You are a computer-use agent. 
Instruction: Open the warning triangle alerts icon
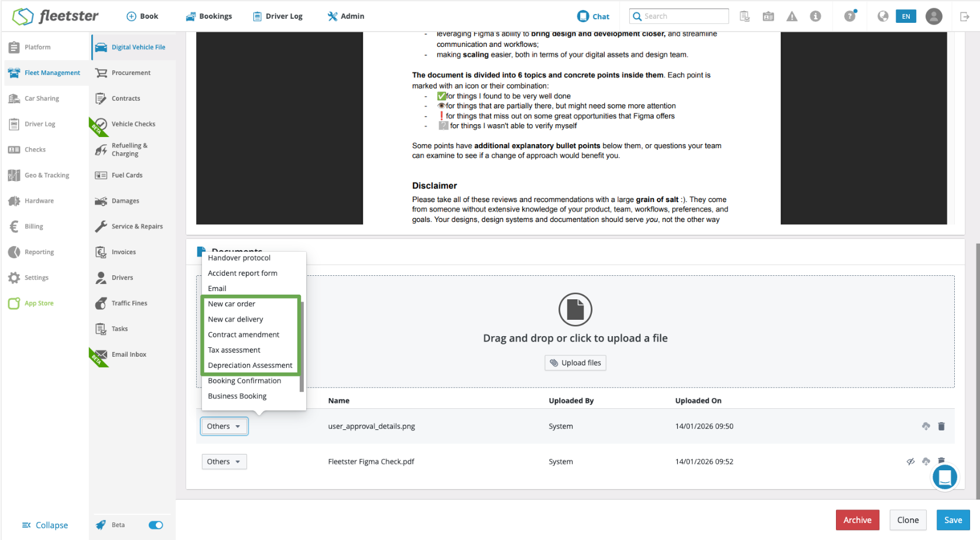[x=792, y=16]
